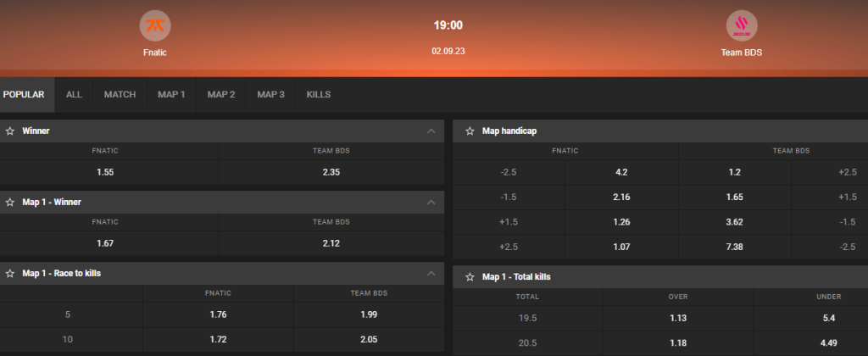868x356 pixels.
Task: Click the 20.5 total line cell
Action: click(x=527, y=343)
